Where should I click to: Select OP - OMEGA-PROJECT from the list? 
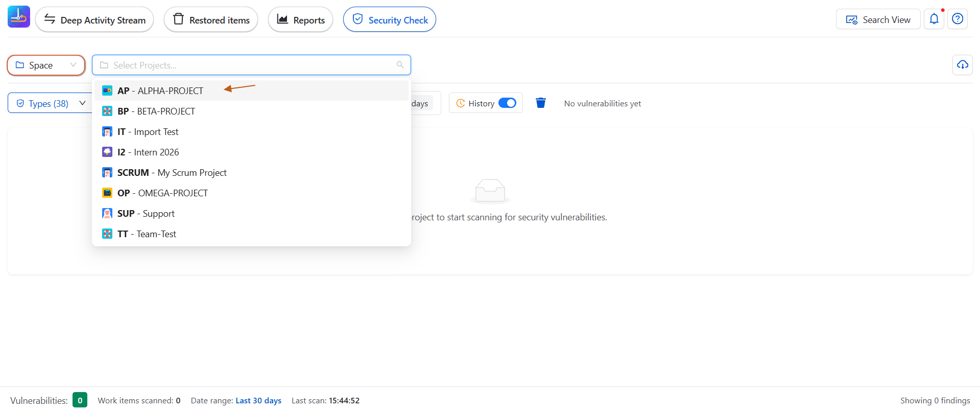coord(251,193)
